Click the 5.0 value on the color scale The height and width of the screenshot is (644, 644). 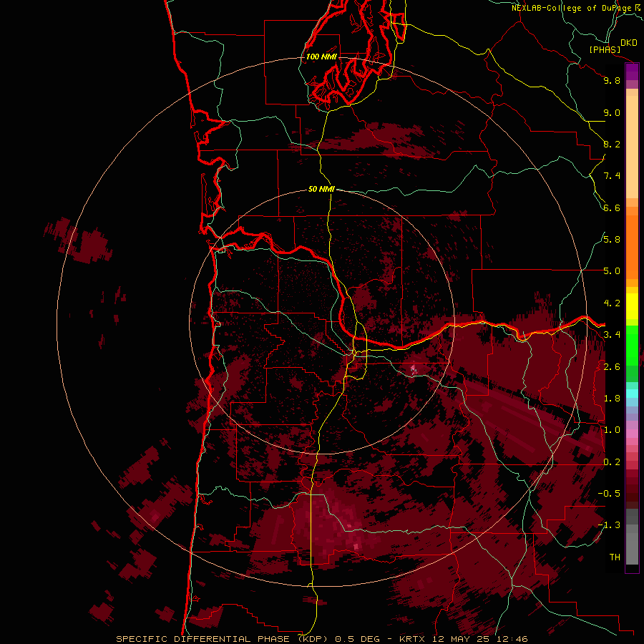pos(612,271)
